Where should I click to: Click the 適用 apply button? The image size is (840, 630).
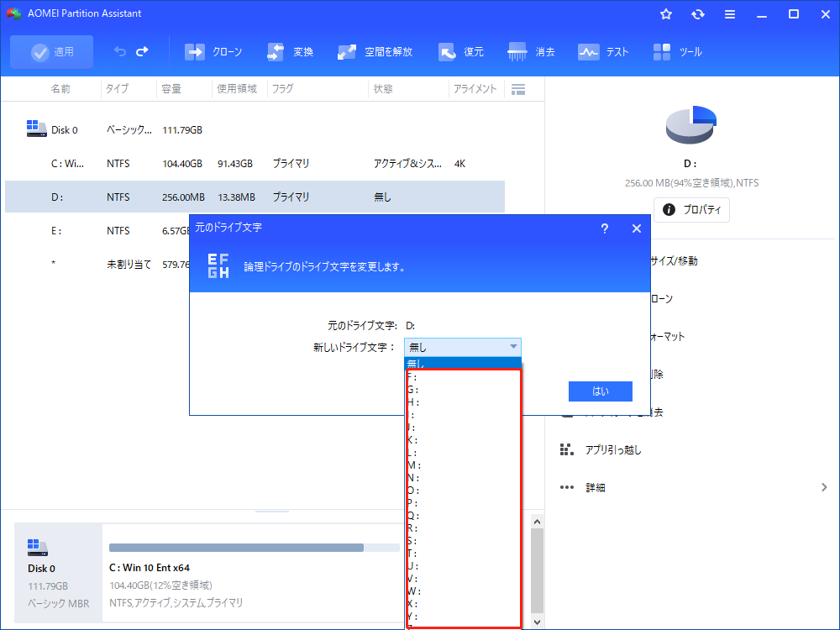[x=51, y=52]
